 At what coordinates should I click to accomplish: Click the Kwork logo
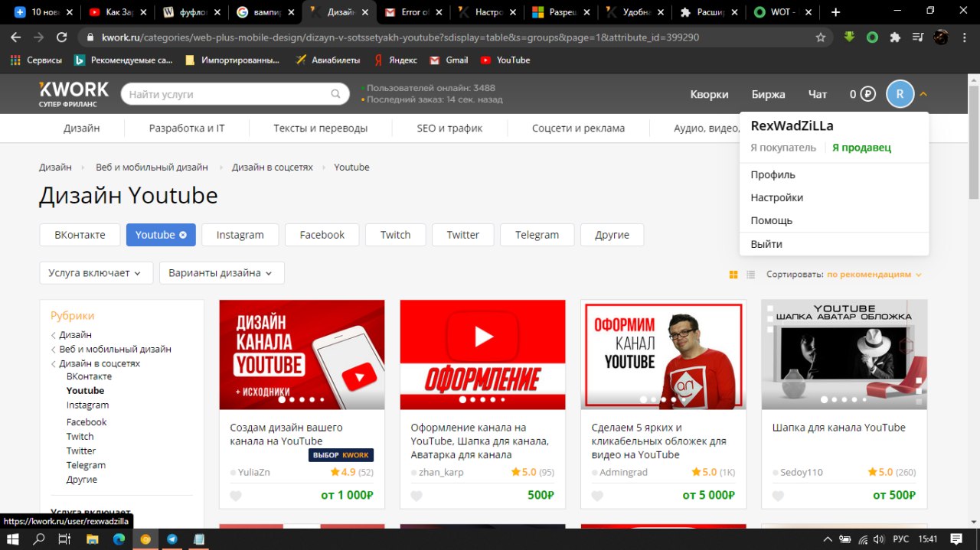point(73,93)
